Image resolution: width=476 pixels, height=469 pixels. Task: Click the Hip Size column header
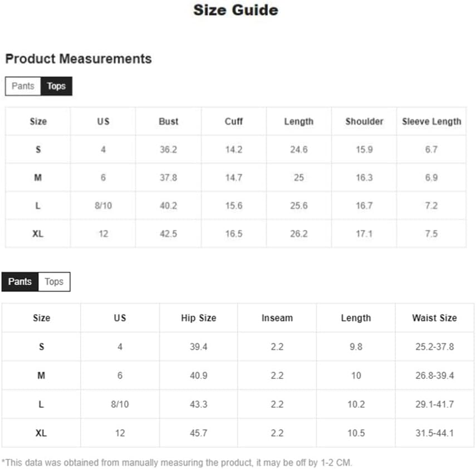tap(198, 318)
